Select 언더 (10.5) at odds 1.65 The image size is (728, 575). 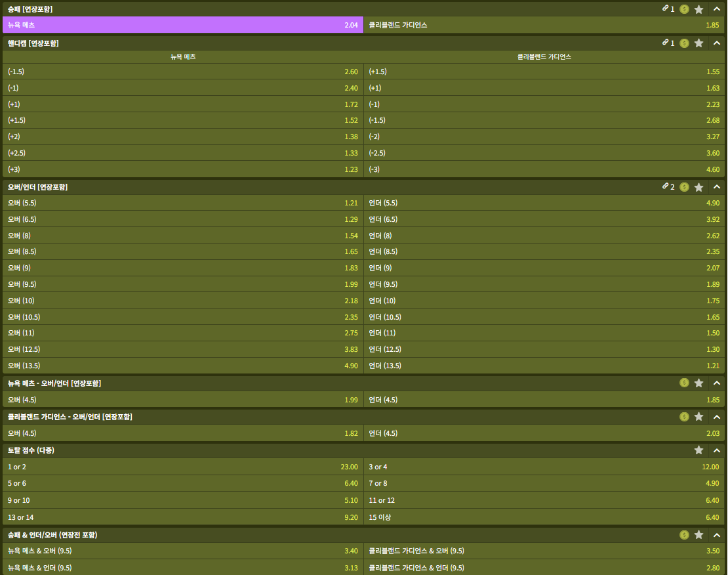(544, 316)
